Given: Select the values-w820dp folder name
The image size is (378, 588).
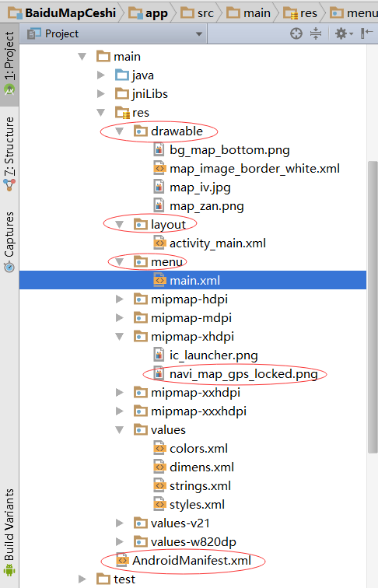Looking at the screenshot, I should (194, 542).
